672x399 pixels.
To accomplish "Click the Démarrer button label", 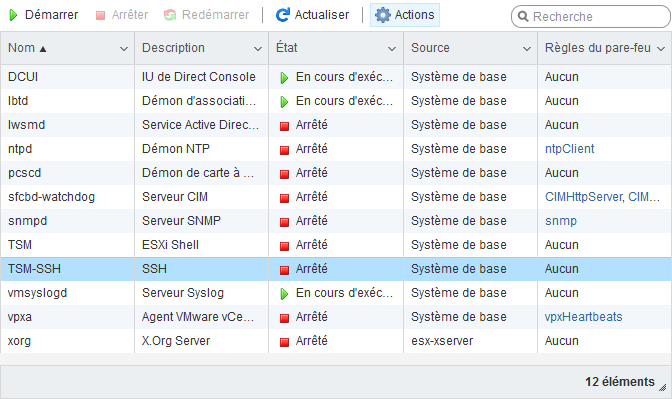I will 51,15.
